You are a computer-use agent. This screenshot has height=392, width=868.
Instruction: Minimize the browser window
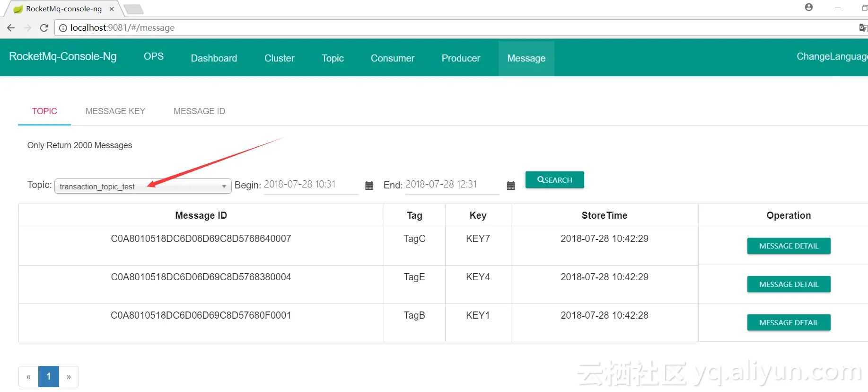pos(838,8)
